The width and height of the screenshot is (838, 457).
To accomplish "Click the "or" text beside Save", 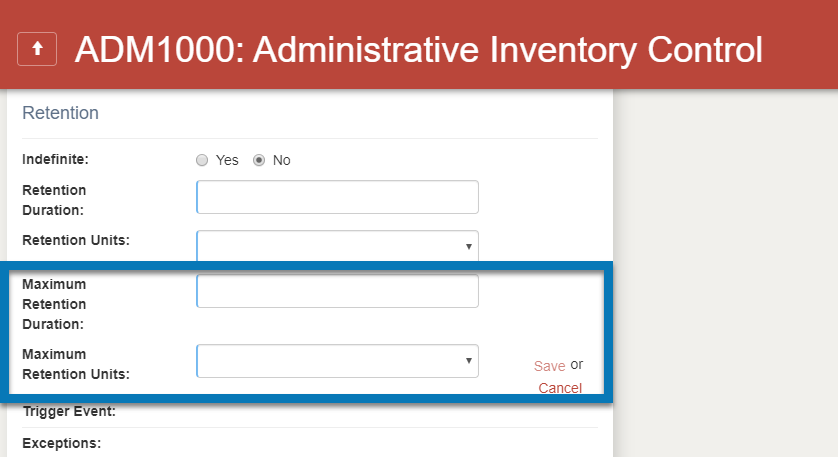I will [577, 365].
